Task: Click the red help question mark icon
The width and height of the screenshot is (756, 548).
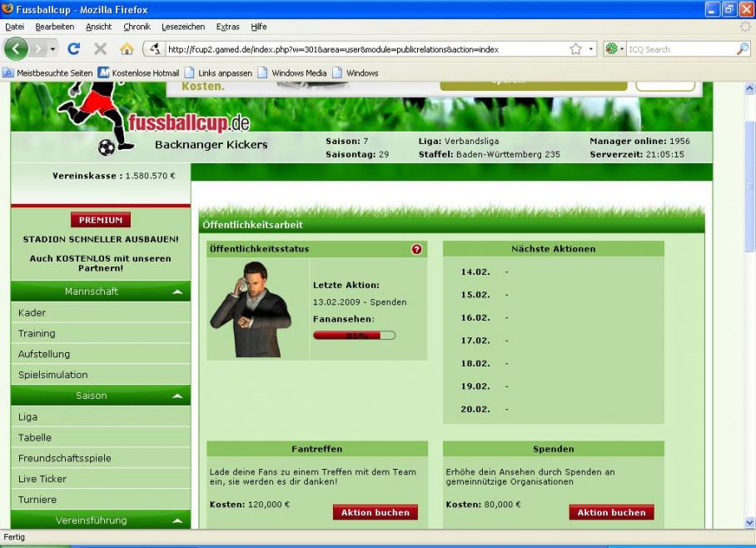Action: pyautogui.click(x=416, y=249)
